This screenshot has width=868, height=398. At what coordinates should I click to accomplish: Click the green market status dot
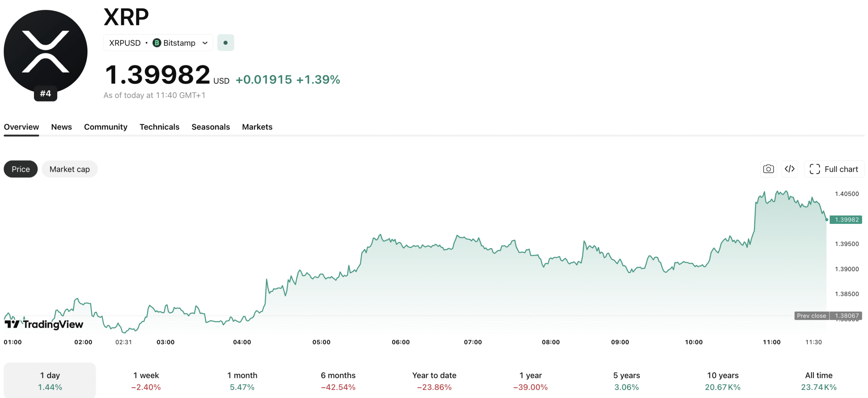point(225,42)
